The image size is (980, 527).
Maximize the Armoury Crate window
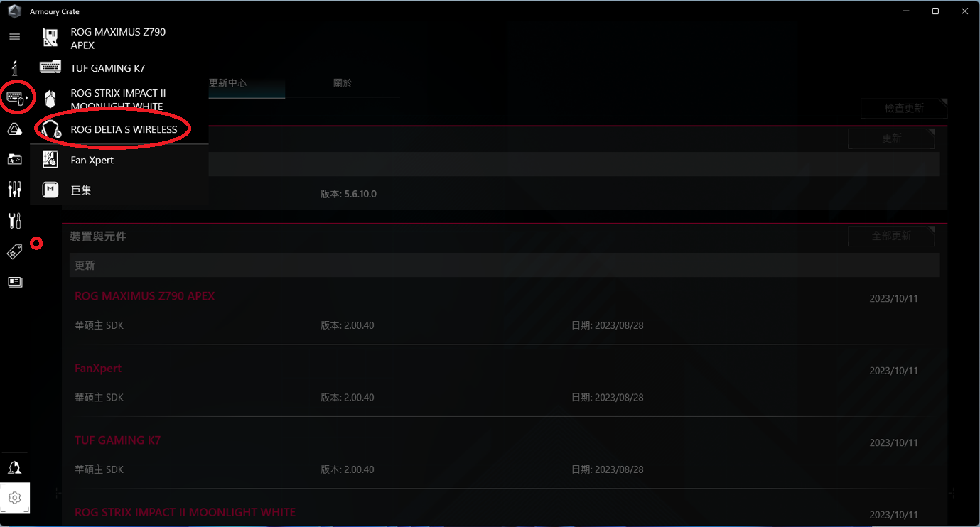(935, 11)
